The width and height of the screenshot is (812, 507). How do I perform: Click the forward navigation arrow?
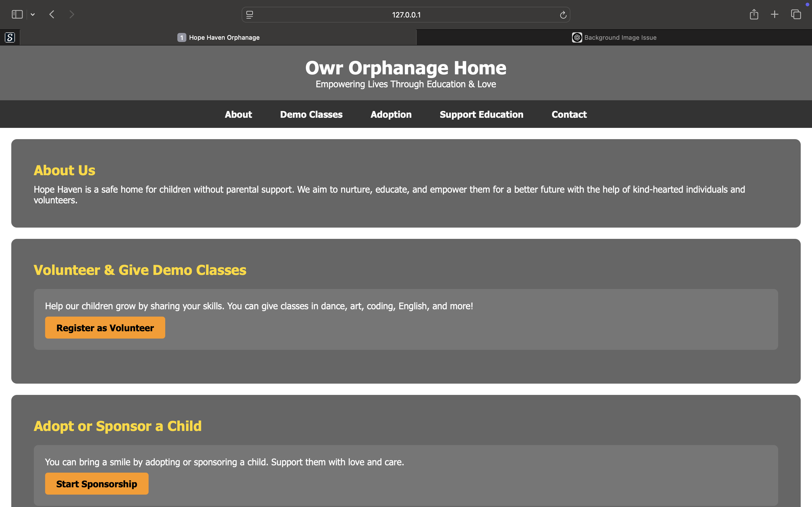pyautogui.click(x=71, y=14)
